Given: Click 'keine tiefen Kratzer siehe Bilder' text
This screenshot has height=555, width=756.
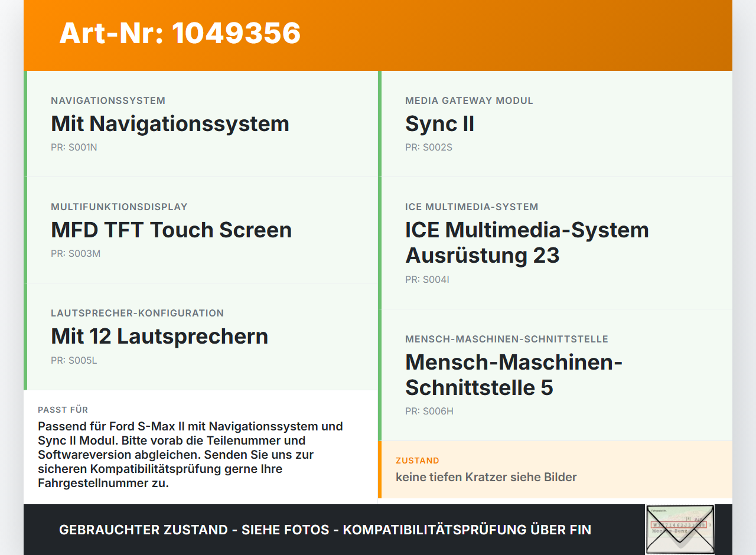Looking at the screenshot, I should click(486, 477).
